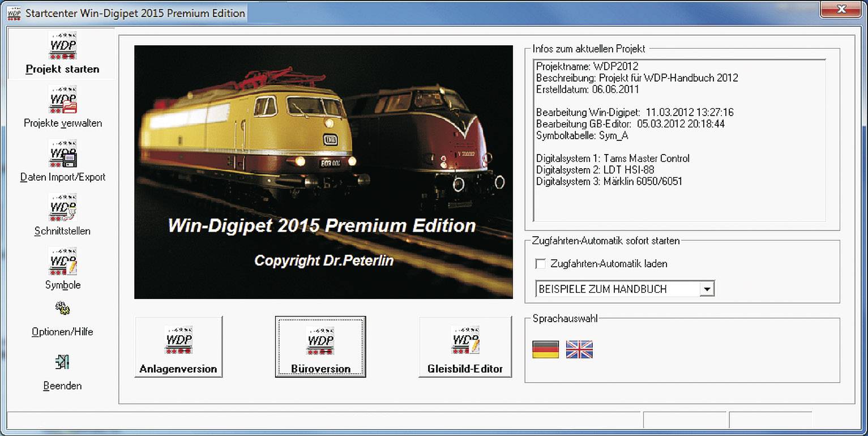Launch Büroversion
Screen dimensions: 868x436
320,347
